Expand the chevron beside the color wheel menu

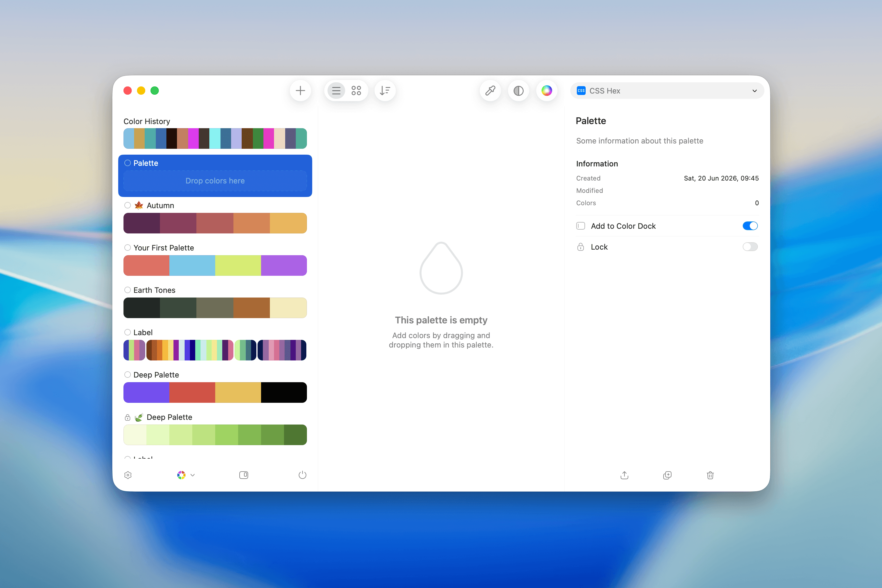point(193,475)
